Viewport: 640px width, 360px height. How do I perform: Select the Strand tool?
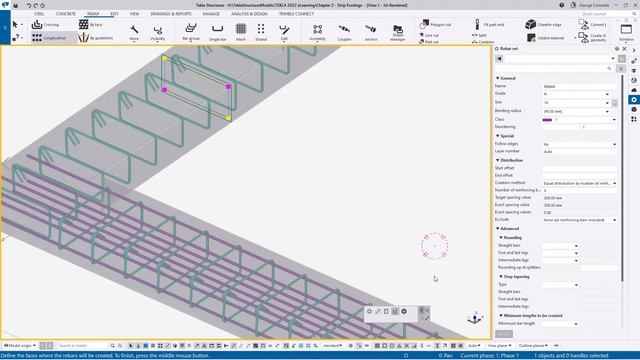coord(261,32)
